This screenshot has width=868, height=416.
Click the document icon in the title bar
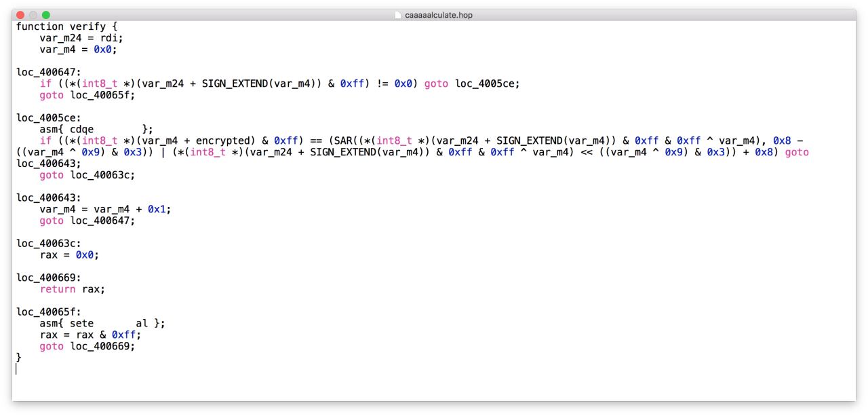tap(399, 15)
